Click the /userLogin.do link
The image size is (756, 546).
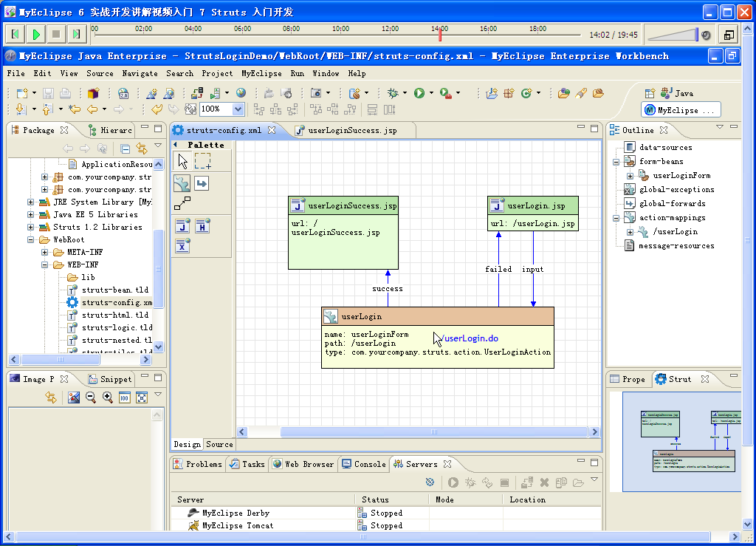click(x=470, y=338)
